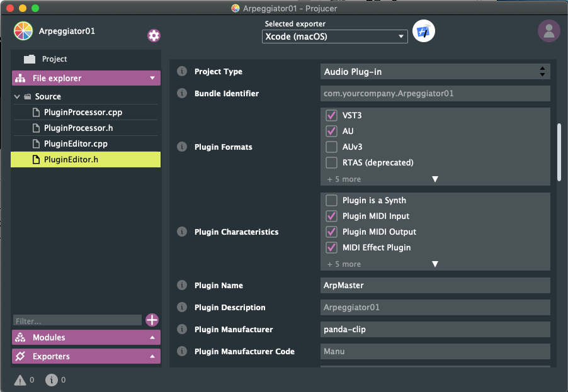Expand 5 more Plugin Formats
This screenshot has height=392, width=568.
coord(435,179)
